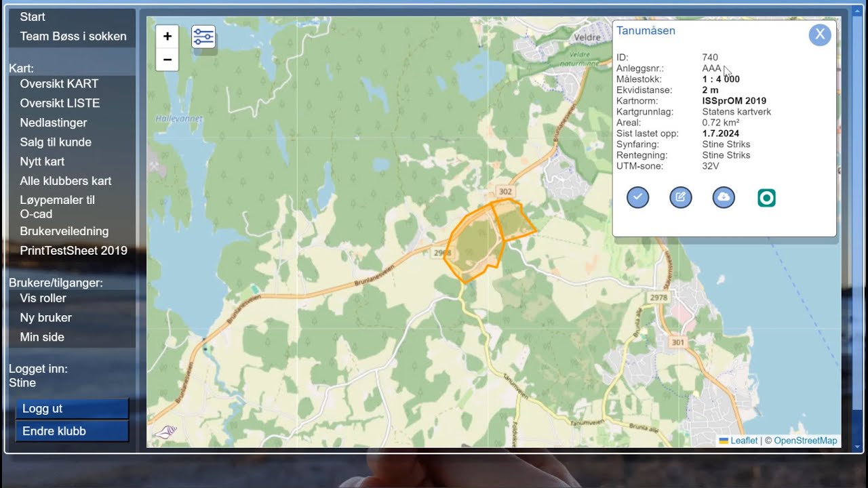Viewport: 868px width, 488px height.
Task: Click the Logg ut button
Action: point(72,409)
